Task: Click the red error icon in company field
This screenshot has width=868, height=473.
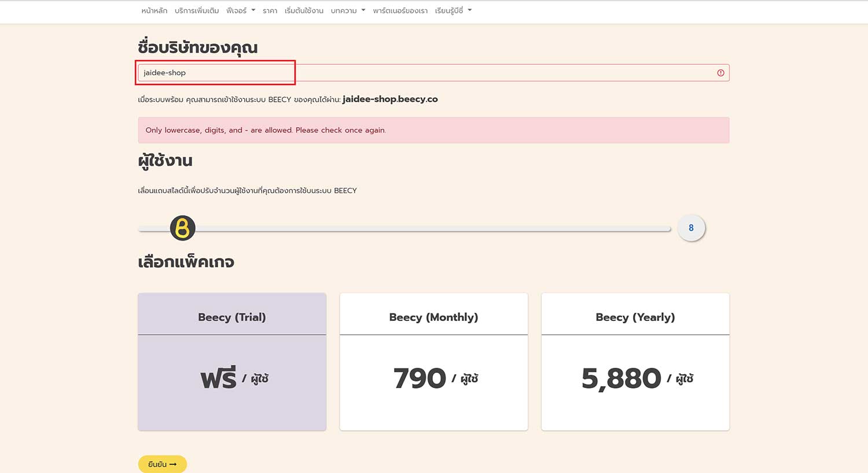Action: pyautogui.click(x=720, y=73)
